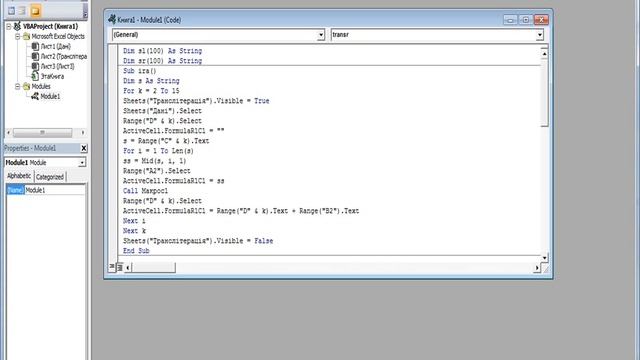This screenshot has height=360, width=640.
Task: Open the Module1 Module object dropdown
Action: 82,162
